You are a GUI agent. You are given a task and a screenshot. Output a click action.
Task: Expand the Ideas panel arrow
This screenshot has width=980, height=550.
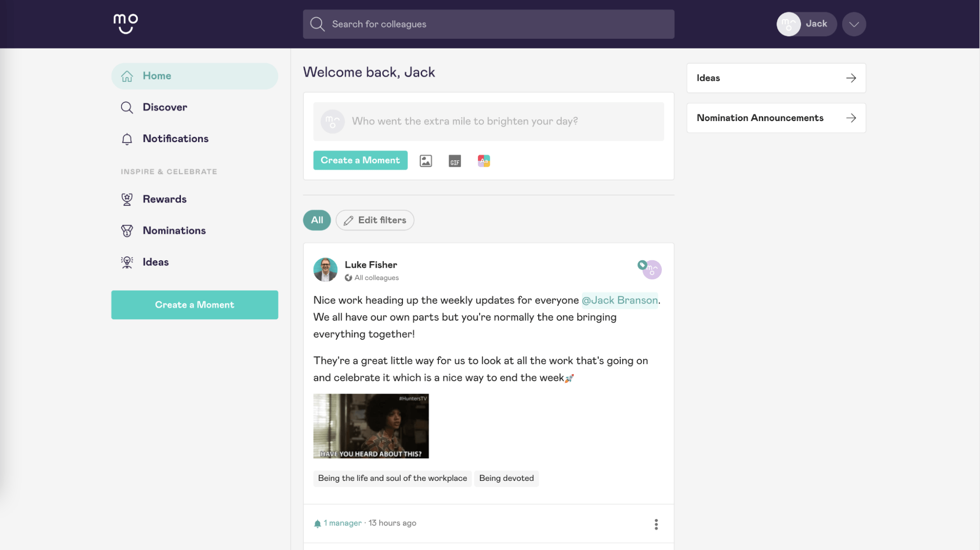tap(851, 78)
